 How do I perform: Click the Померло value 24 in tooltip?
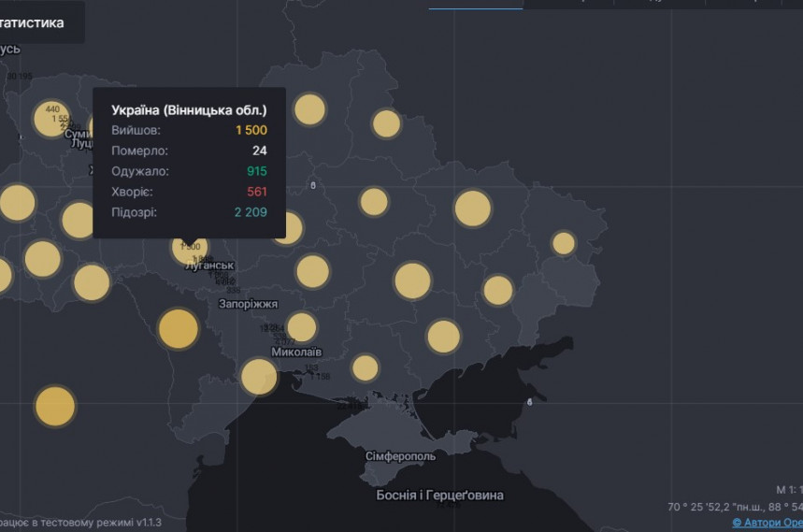pos(259,151)
